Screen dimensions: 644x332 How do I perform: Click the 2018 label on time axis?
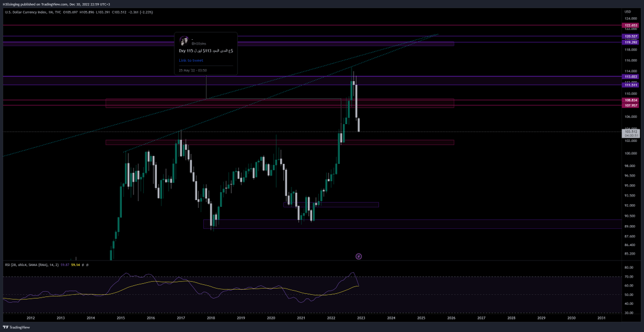pos(211,317)
